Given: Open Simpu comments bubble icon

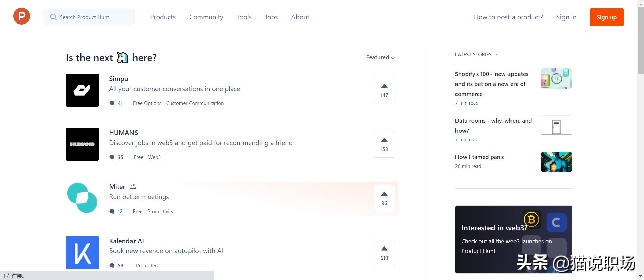Looking at the screenshot, I should pos(112,103).
